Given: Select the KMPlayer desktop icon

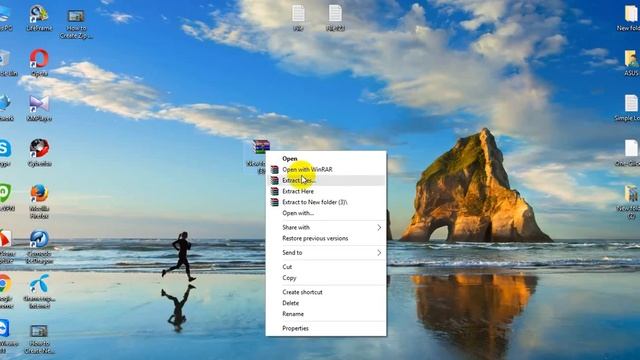Looking at the screenshot, I should 39,109.
